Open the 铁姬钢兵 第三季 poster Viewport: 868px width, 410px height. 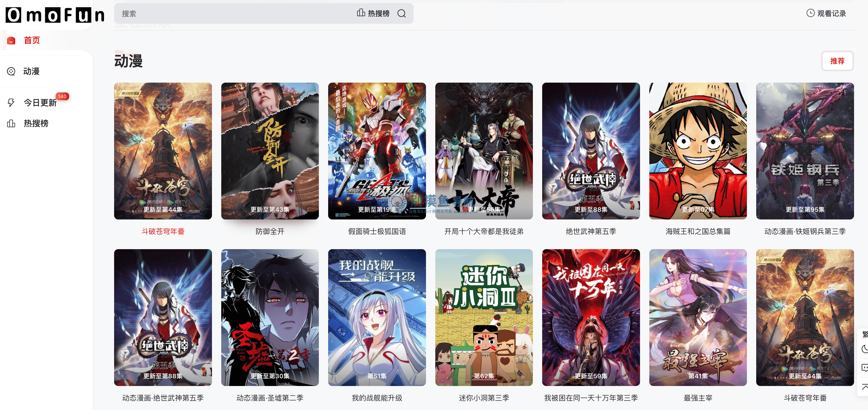point(805,151)
